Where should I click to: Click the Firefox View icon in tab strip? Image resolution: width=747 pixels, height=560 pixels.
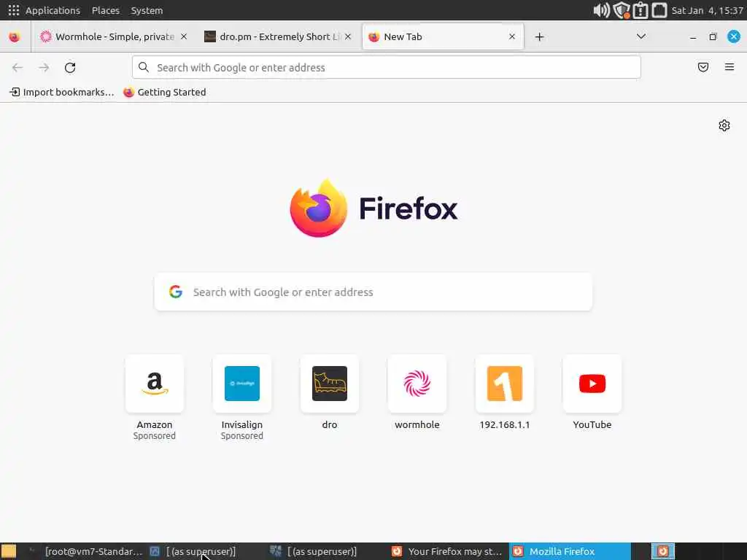(x=15, y=36)
